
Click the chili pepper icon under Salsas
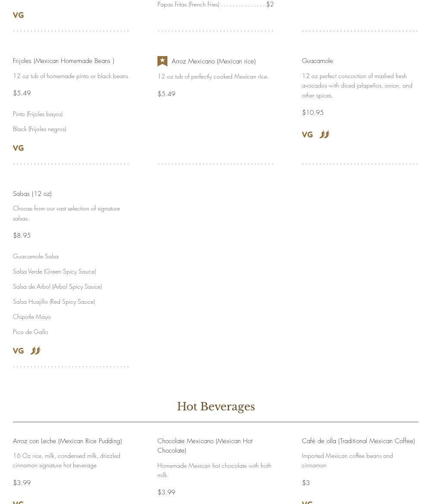click(x=35, y=351)
